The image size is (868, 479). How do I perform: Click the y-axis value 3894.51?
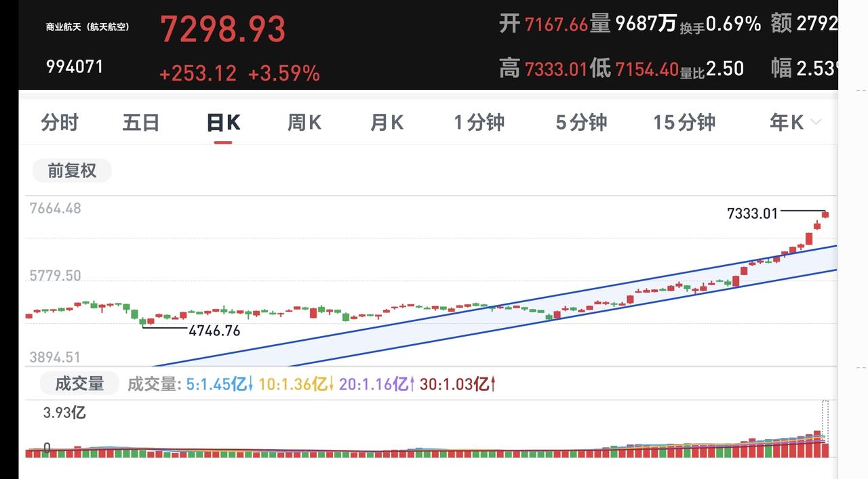tap(55, 357)
